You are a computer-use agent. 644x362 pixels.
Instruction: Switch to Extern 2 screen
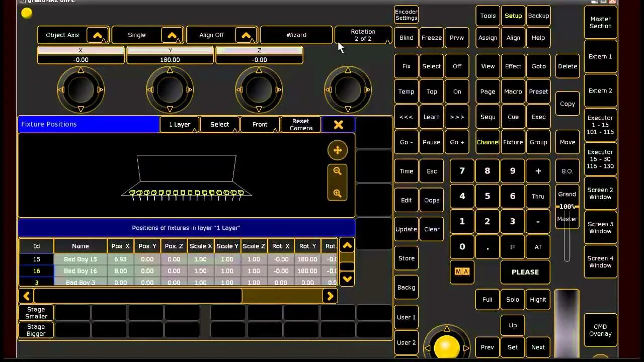pyautogui.click(x=600, y=91)
